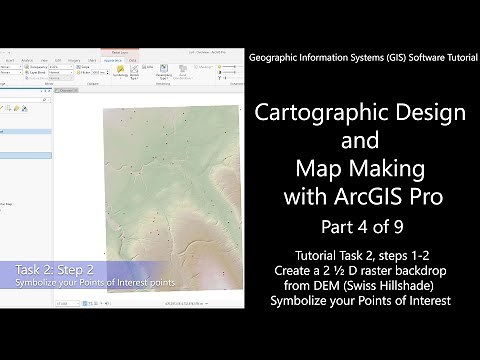The image size is (480, 360).
Task: Open the Masking dropdown in the ribbon
Action: (203, 67)
